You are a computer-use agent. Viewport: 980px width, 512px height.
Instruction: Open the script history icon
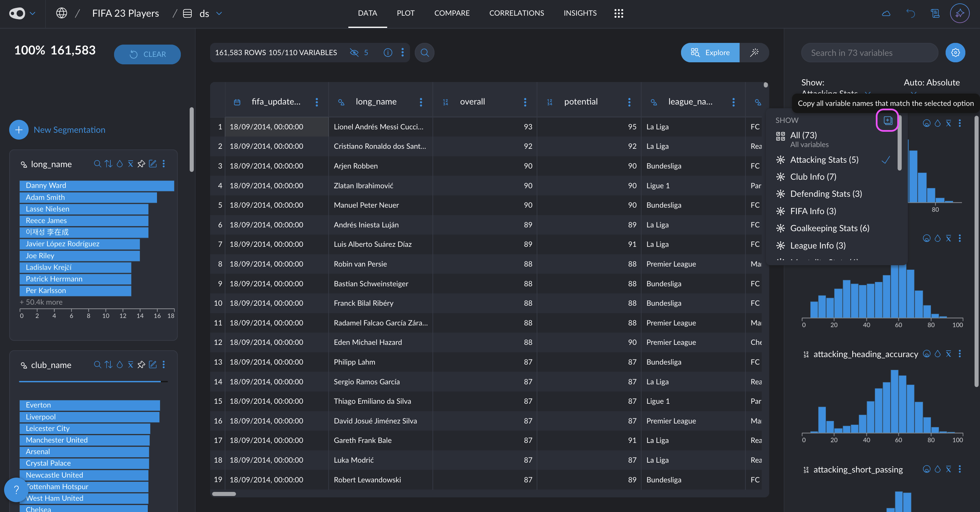point(935,13)
